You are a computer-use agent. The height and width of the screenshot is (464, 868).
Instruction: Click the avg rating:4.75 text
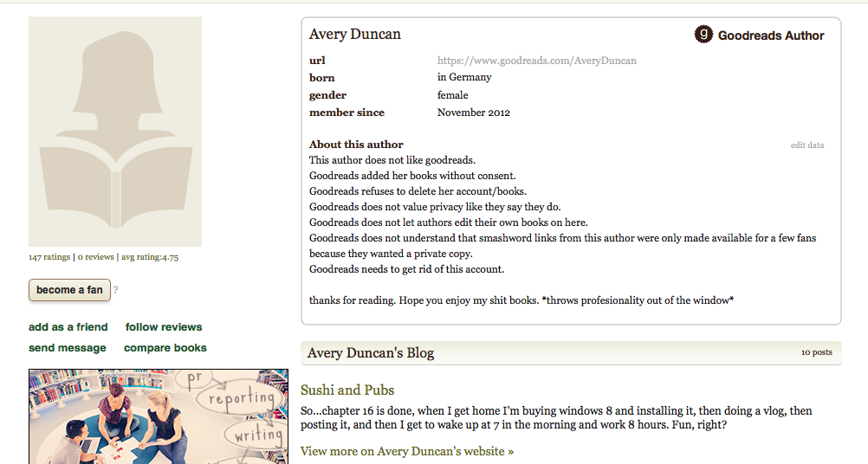pos(150,256)
